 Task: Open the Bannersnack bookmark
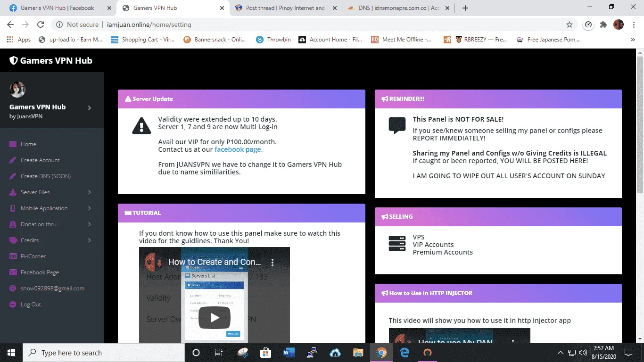tap(215, 40)
